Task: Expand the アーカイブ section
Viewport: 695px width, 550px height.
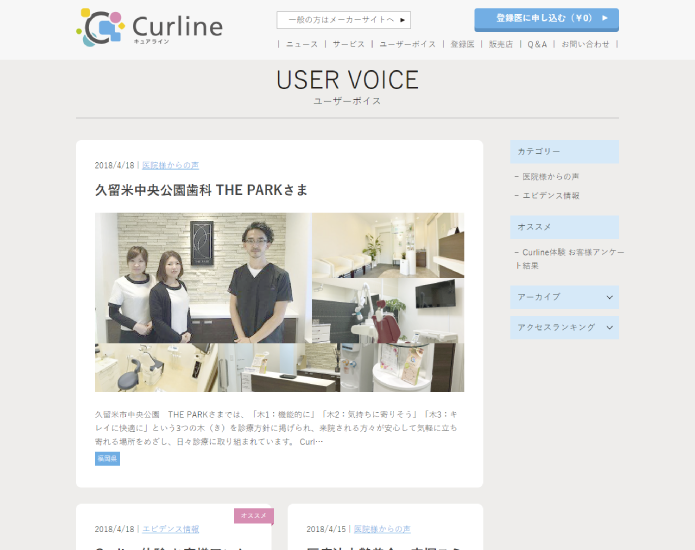Action: 564,297
